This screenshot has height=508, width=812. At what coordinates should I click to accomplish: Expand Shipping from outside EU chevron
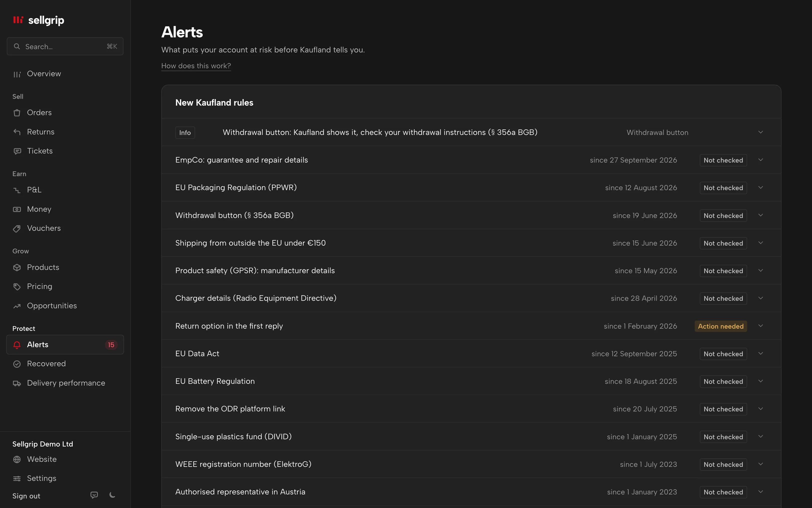[761, 243]
